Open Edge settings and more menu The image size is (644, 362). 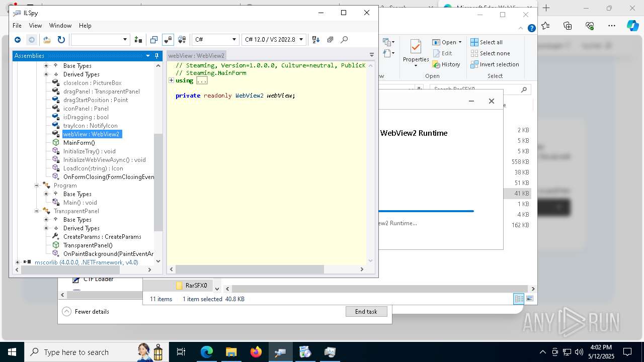611,26
